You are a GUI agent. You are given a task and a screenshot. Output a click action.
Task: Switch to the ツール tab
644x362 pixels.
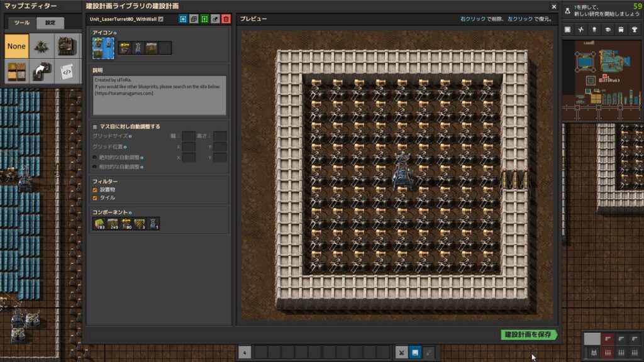tap(21, 23)
